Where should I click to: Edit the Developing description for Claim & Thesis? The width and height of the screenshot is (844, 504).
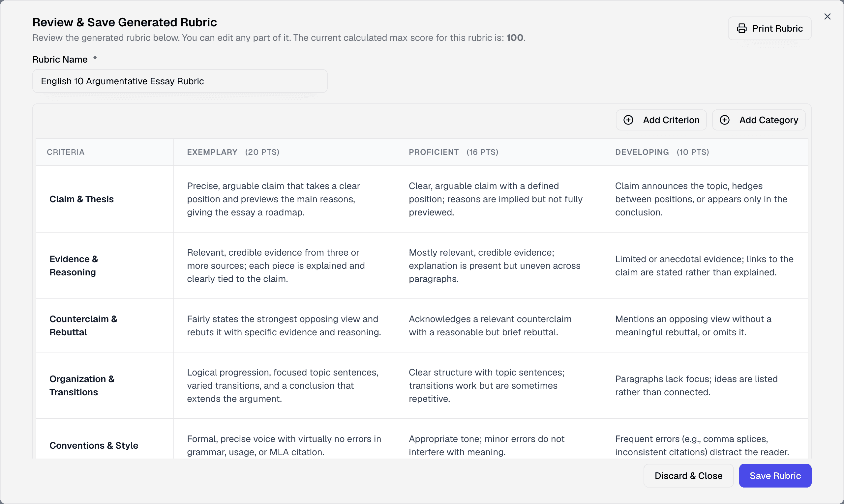click(x=701, y=199)
